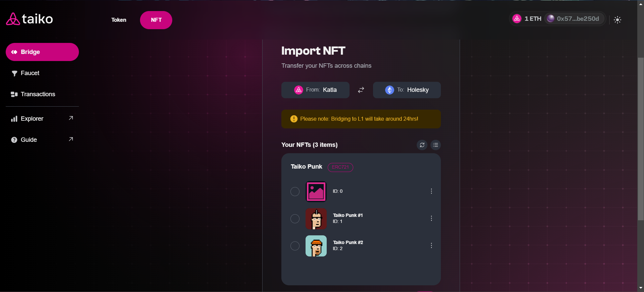Image resolution: width=644 pixels, height=292 pixels.
Task: Select Taiko Punk #1 radio button
Action: [295, 219]
